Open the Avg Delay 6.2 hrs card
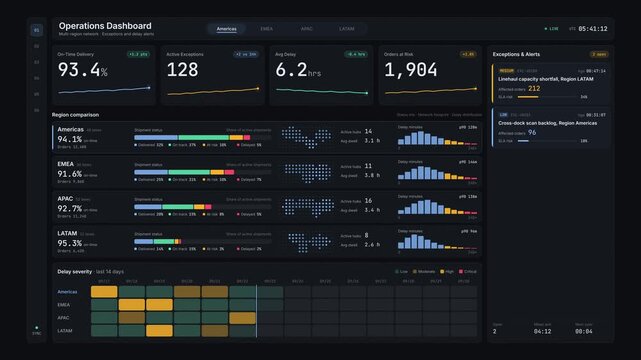This screenshot has height=360, width=641. pyautogui.click(x=321, y=75)
